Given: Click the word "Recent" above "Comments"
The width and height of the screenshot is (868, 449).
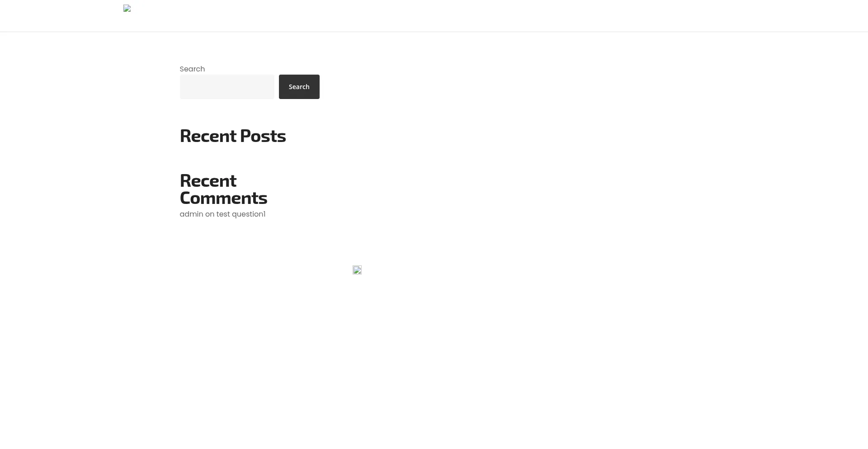Looking at the screenshot, I should pos(208,181).
